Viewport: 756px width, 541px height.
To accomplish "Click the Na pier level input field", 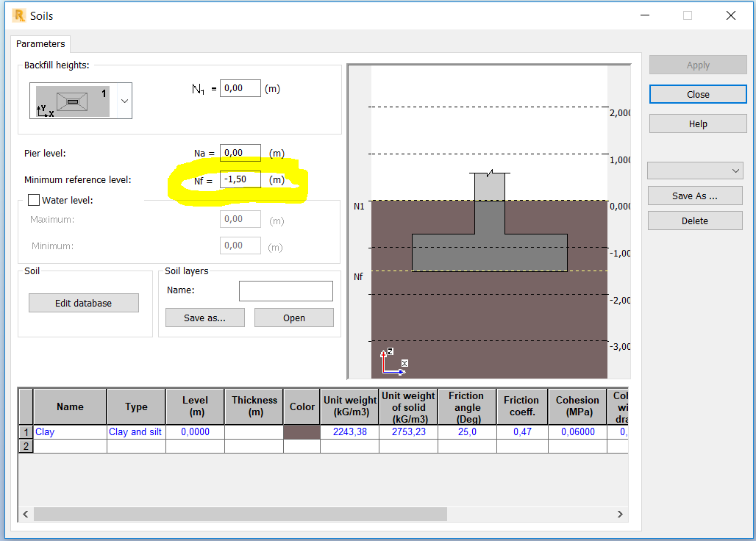I will click(240, 152).
